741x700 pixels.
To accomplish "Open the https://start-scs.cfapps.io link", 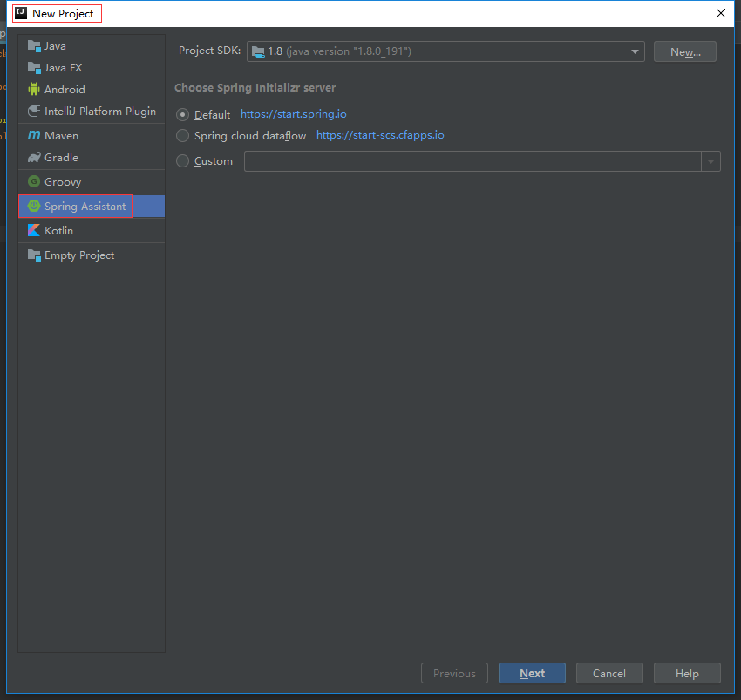I will pos(380,135).
